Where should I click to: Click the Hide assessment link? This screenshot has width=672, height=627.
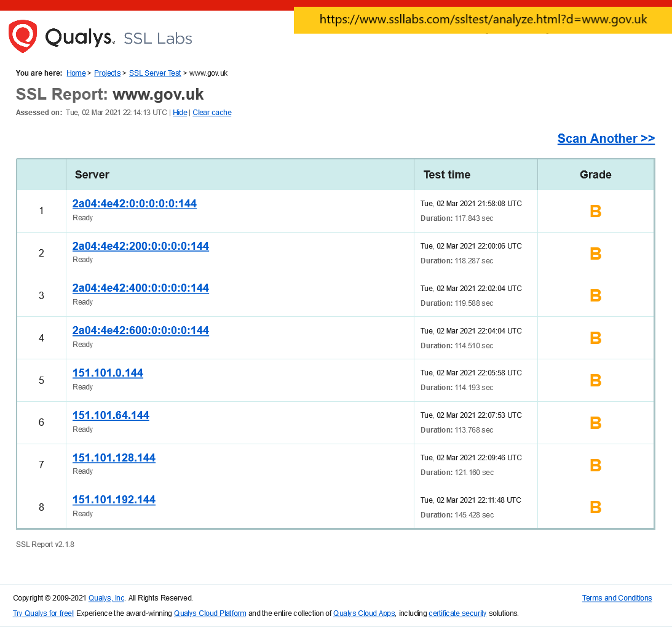180,113
